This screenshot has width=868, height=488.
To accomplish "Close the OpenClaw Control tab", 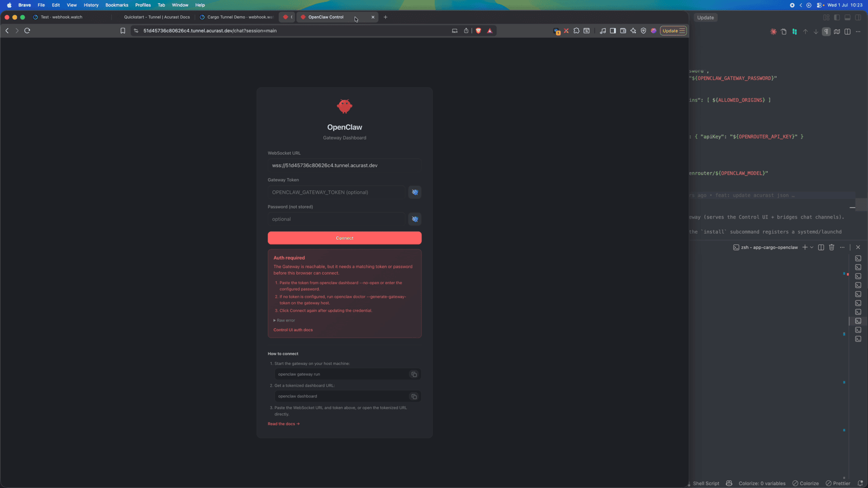I will pyautogui.click(x=373, y=17).
